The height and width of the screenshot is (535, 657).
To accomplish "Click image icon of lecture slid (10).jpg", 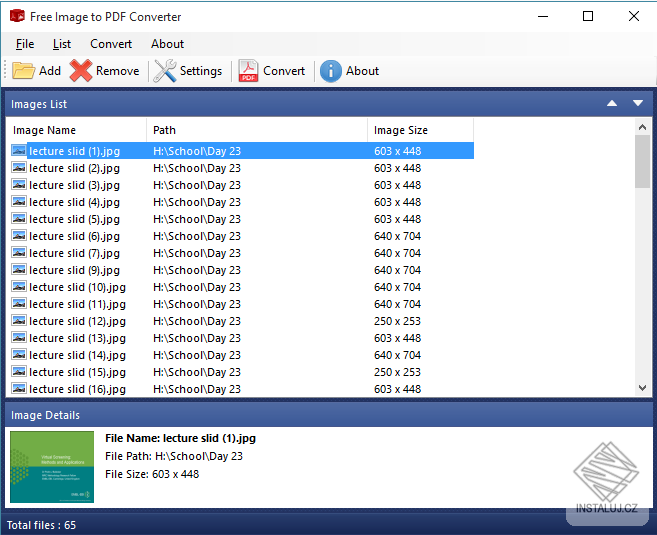I will (x=19, y=287).
